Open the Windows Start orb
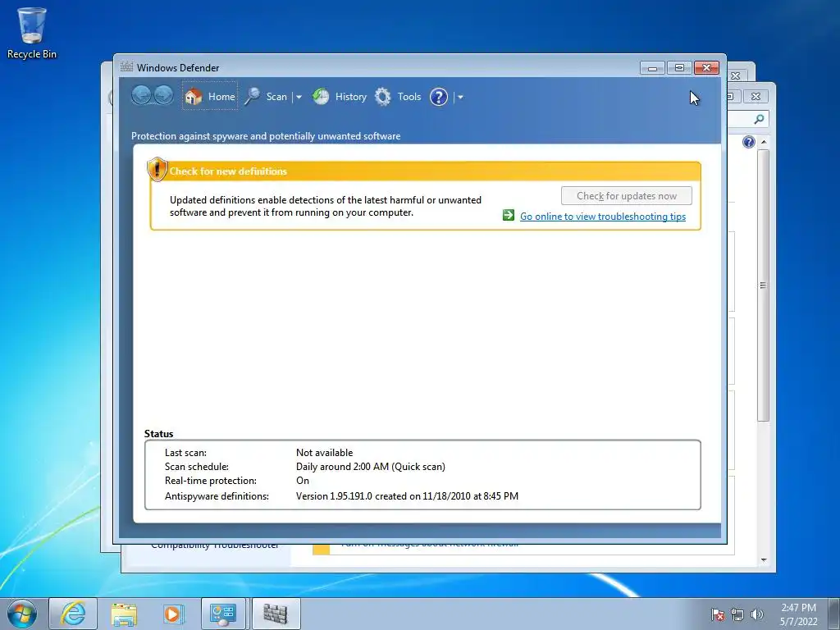 22,614
